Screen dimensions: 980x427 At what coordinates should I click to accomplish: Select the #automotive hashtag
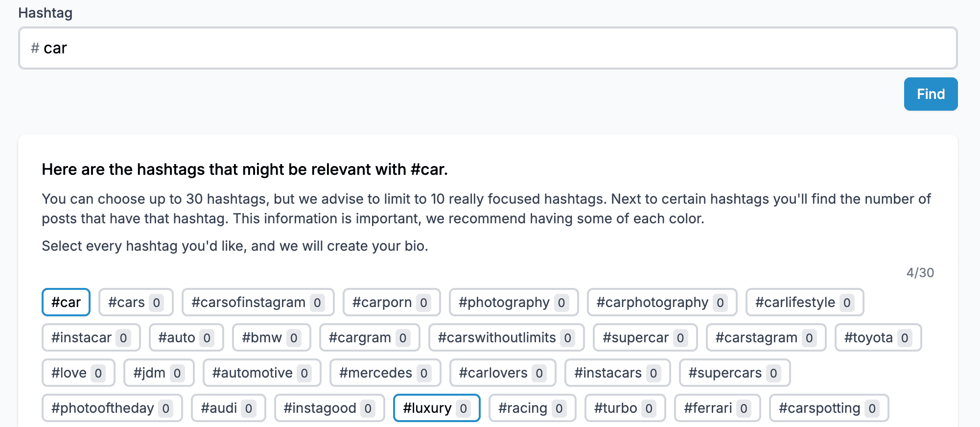point(262,373)
